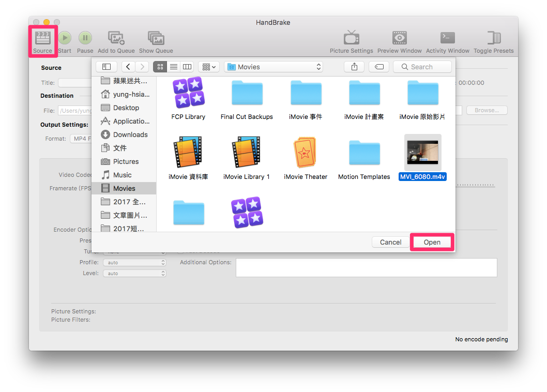The image size is (547, 392).
Task: Select yung-hsia… home in sidebar
Action: (124, 94)
